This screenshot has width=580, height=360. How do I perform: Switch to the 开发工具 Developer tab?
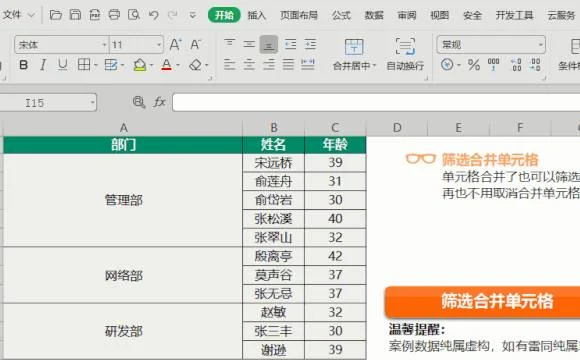click(515, 15)
